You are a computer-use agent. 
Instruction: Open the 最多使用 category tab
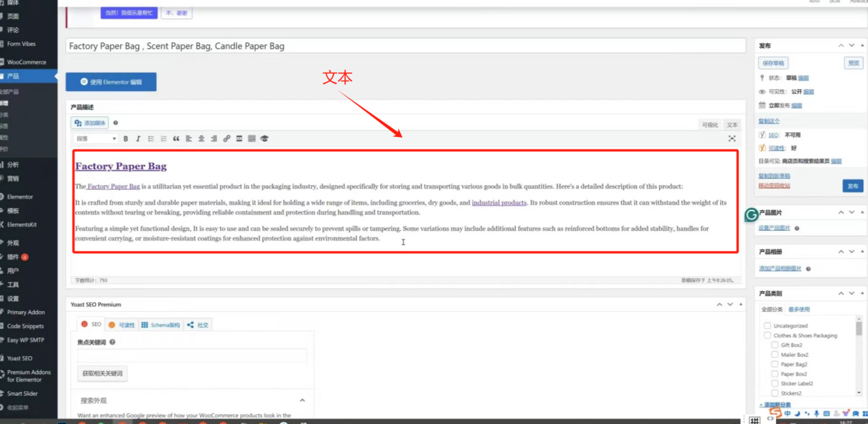[799, 310]
